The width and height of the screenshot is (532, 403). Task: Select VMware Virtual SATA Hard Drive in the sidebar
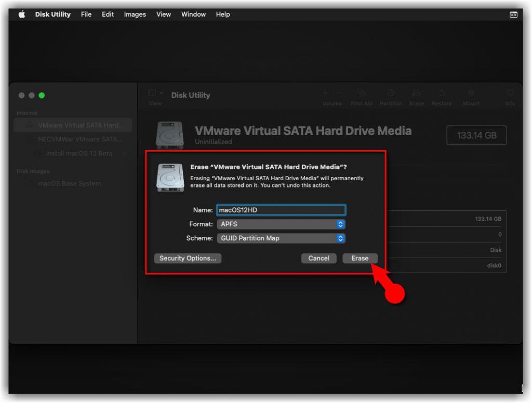[73, 125]
